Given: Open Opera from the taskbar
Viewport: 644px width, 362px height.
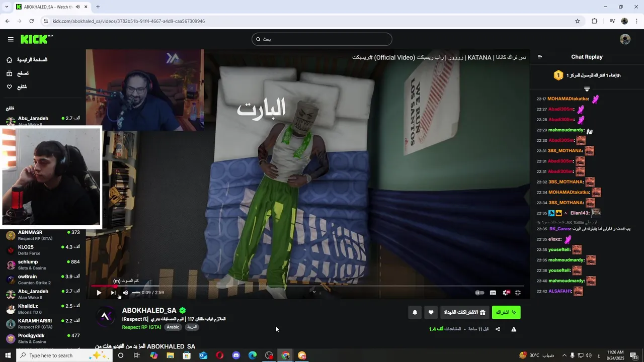Looking at the screenshot, I should point(220,355).
